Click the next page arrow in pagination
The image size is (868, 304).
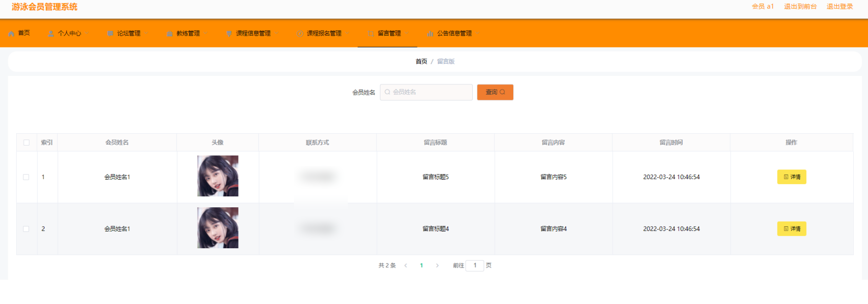[437, 266]
